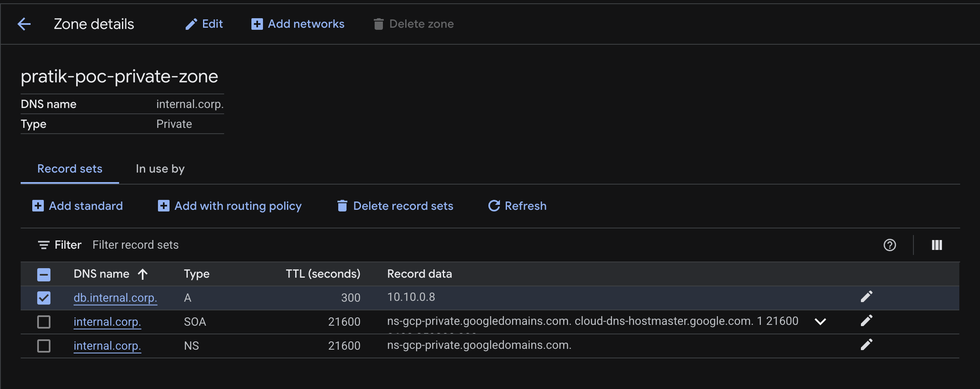Viewport: 980px width, 389px height.
Task: Edit the db.internal.corp. A record pencil
Action: [x=866, y=297]
